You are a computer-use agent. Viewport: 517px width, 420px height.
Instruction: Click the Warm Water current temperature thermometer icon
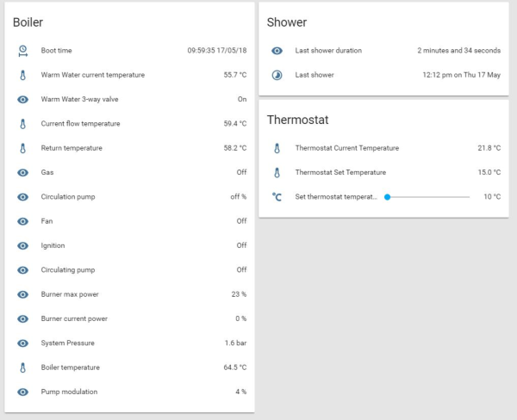point(23,75)
